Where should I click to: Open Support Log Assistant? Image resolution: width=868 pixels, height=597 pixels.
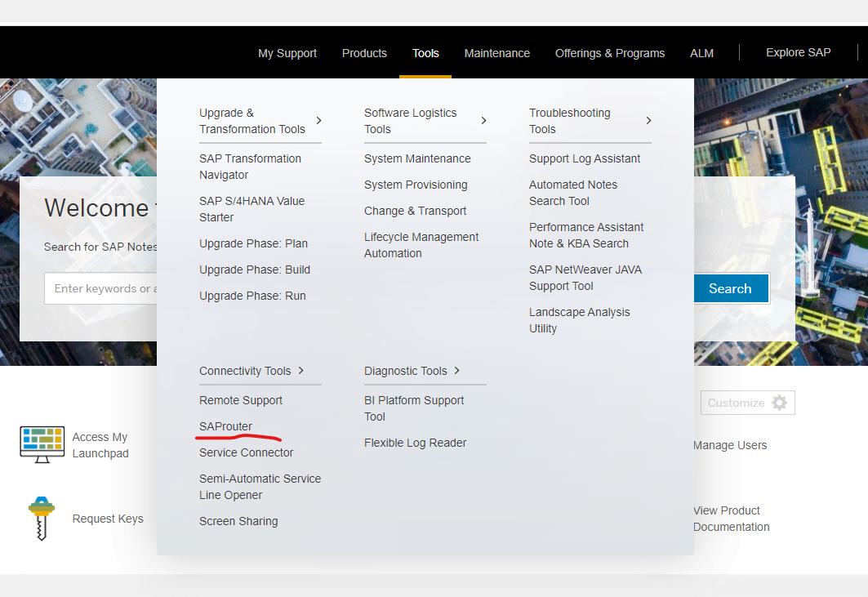pos(585,159)
